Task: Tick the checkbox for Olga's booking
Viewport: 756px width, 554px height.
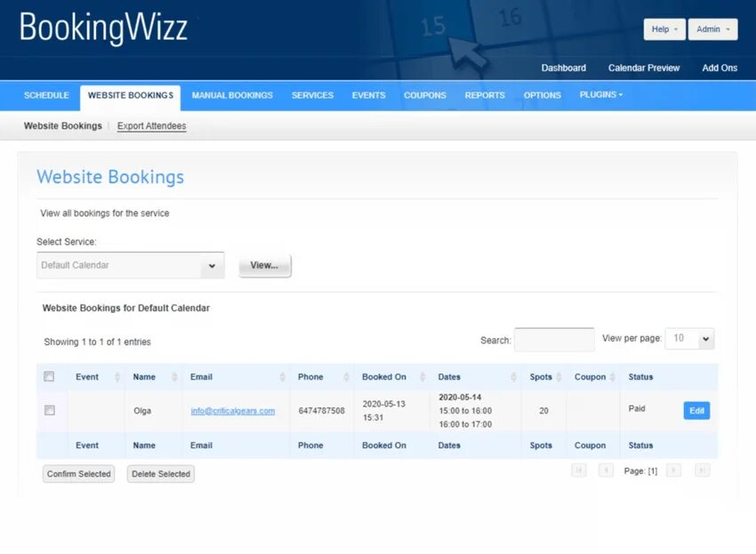Action: (x=49, y=410)
